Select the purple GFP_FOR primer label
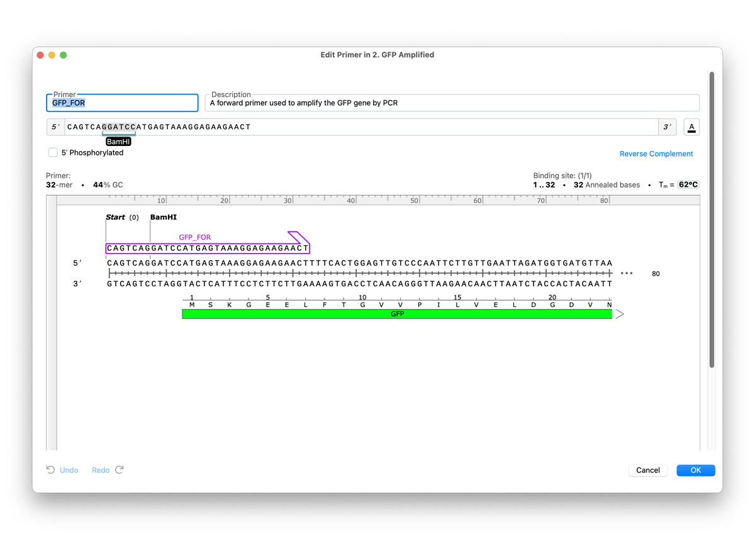The height and width of the screenshot is (560, 755). (x=195, y=237)
